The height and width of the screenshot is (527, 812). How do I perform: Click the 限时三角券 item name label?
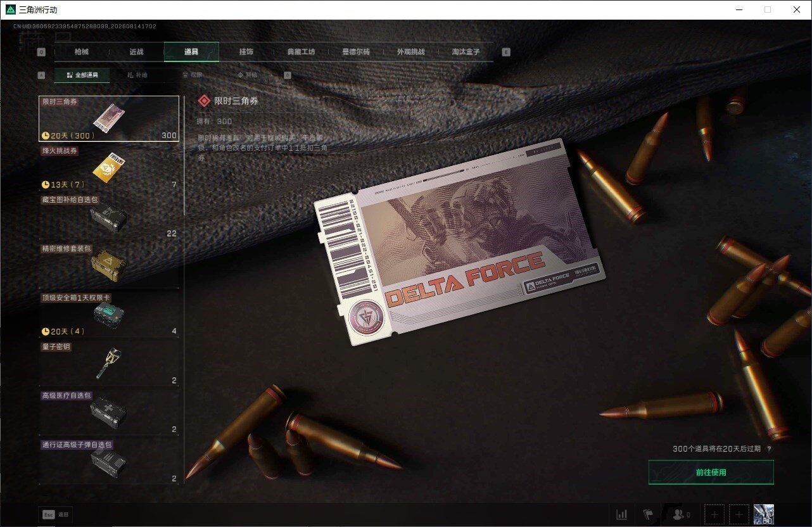click(60, 101)
